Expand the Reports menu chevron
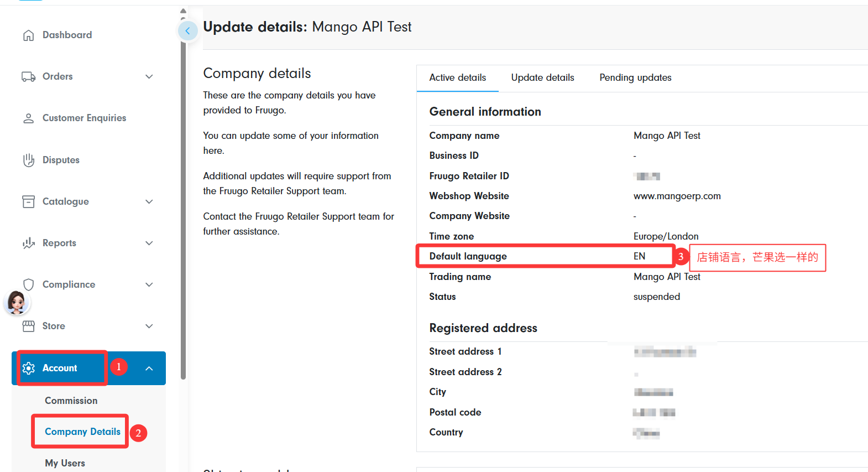The image size is (868, 472). coord(149,243)
